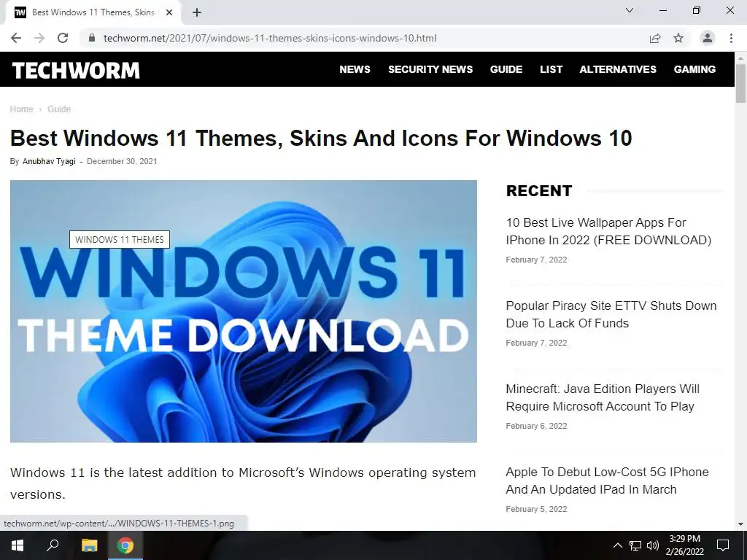
Task: Open the Chrome three-dot menu
Action: click(x=731, y=38)
